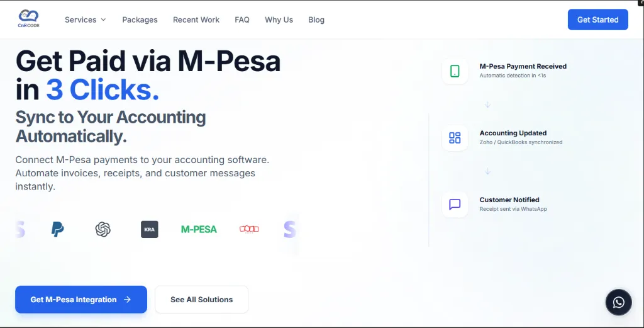Click the green M-PESA logo
644x328 pixels.
(x=199, y=229)
